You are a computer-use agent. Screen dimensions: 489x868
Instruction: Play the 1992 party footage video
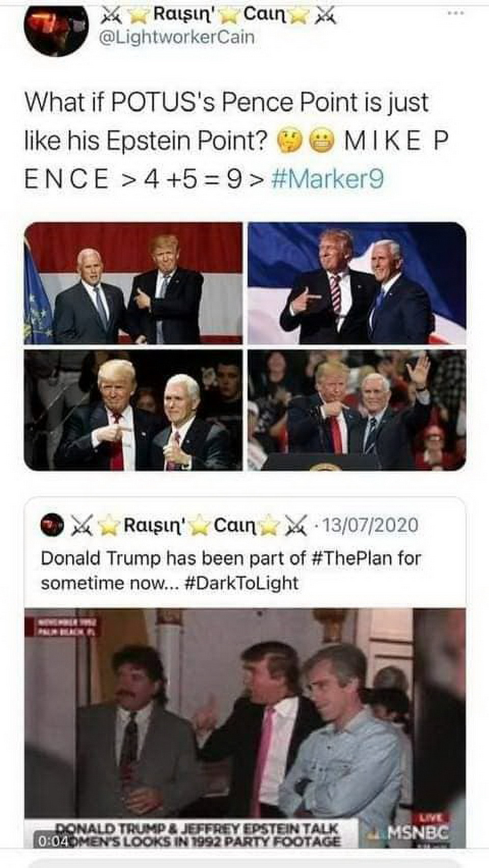244,723
